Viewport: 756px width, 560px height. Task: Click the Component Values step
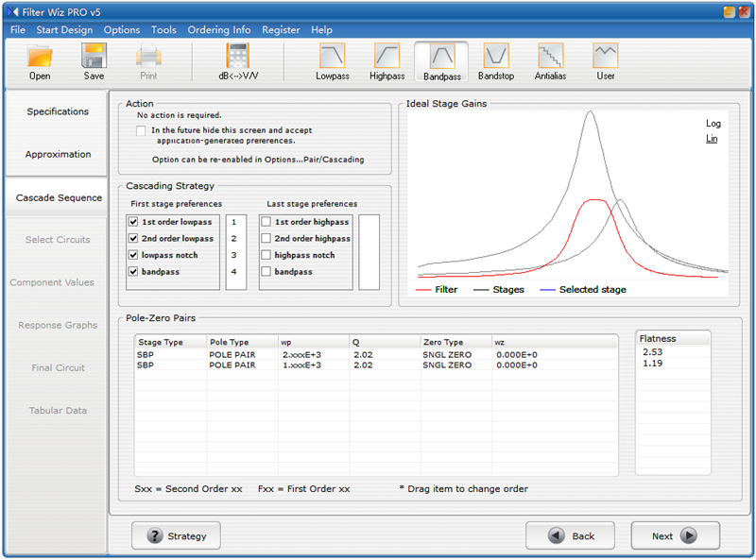point(52,282)
